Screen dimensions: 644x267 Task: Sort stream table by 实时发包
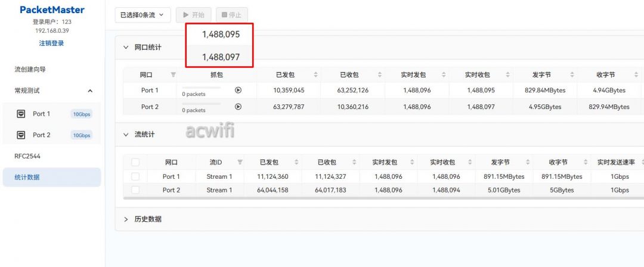pyautogui.click(x=412, y=162)
